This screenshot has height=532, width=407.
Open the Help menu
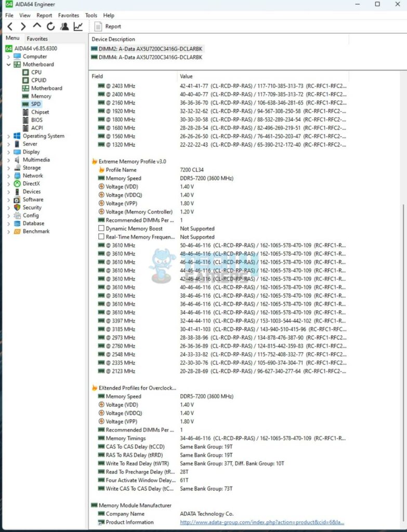109,15
